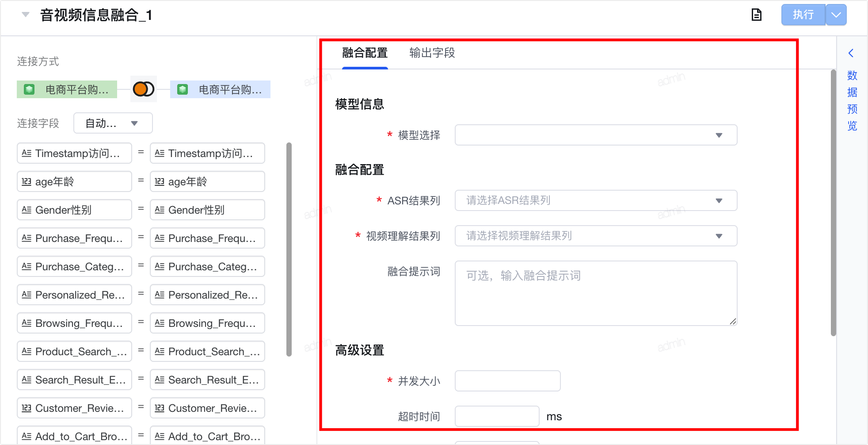Viewport: 868px width, 445px height.
Task: Expand the 数据预览 side panel chevron
Action: coord(851,53)
